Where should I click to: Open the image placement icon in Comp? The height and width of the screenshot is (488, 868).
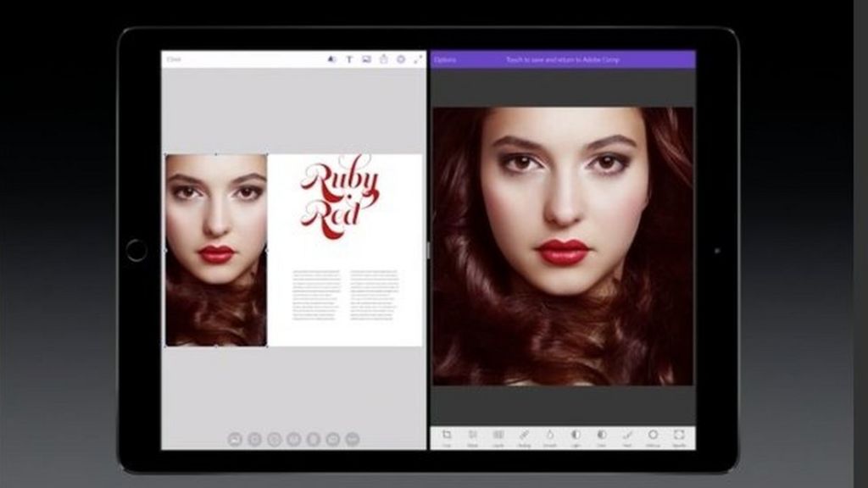click(x=366, y=59)
